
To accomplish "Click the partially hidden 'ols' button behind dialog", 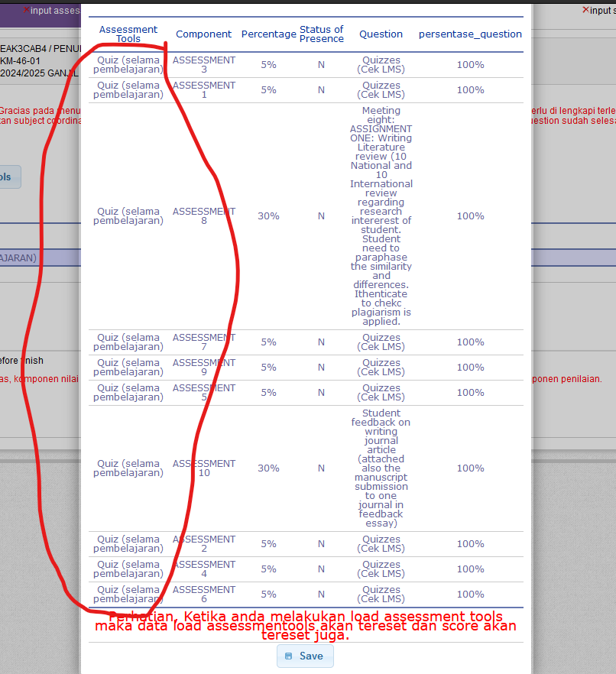I will [x=8, y=177].
